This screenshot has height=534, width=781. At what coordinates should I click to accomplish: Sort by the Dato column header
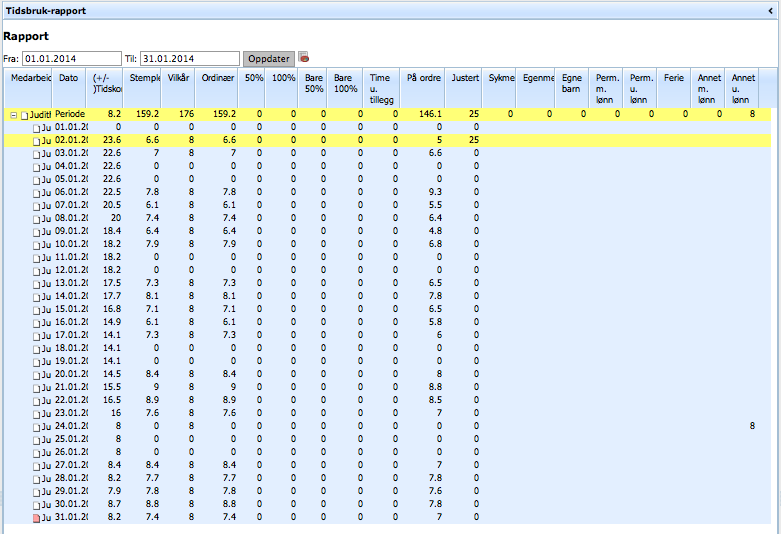[x=68, y=77]
